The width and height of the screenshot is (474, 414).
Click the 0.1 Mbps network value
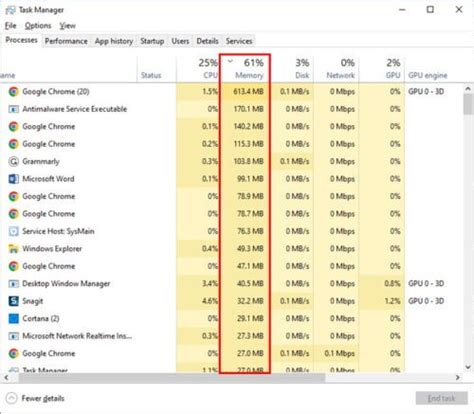coord(340,353)
